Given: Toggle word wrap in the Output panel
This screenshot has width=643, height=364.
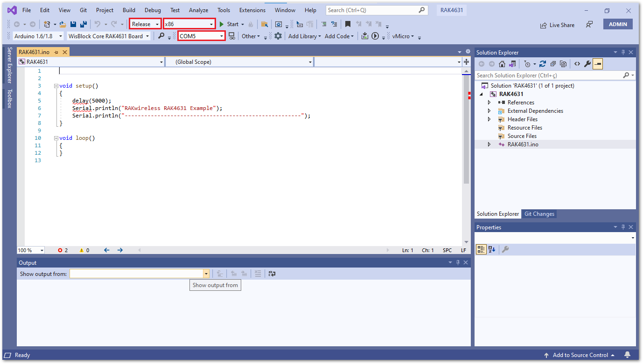Looking at the screenshot, I should (x=273, y=274).
